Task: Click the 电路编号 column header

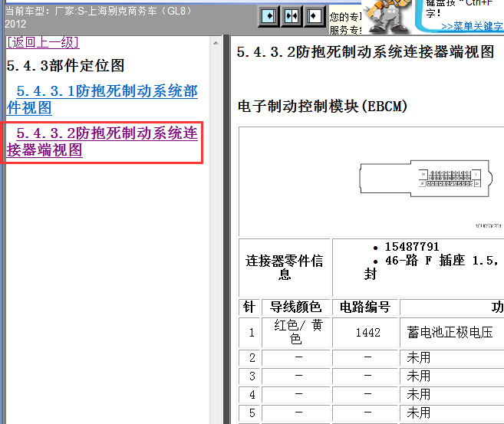Action: 367,307
